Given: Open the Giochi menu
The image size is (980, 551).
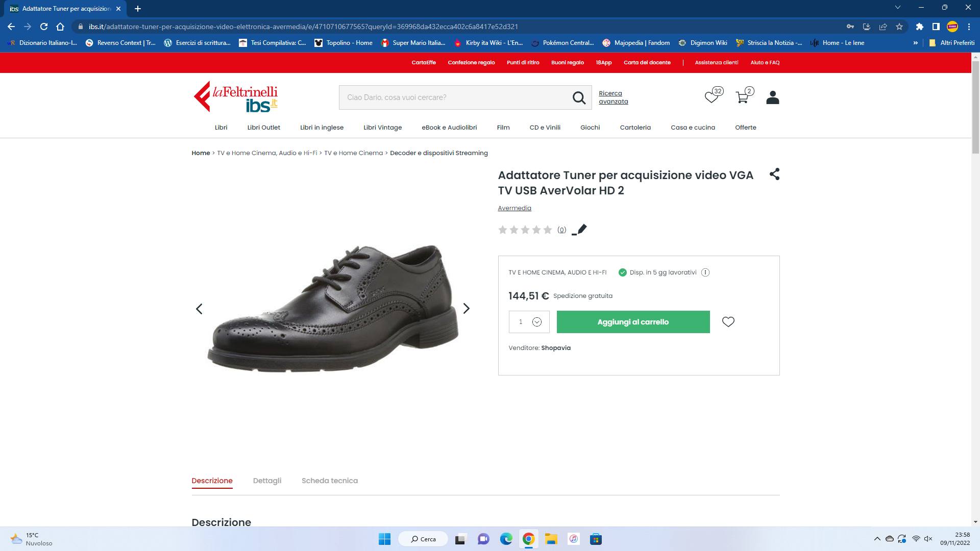Looking at the screenshot, I should tap(590, 128).
